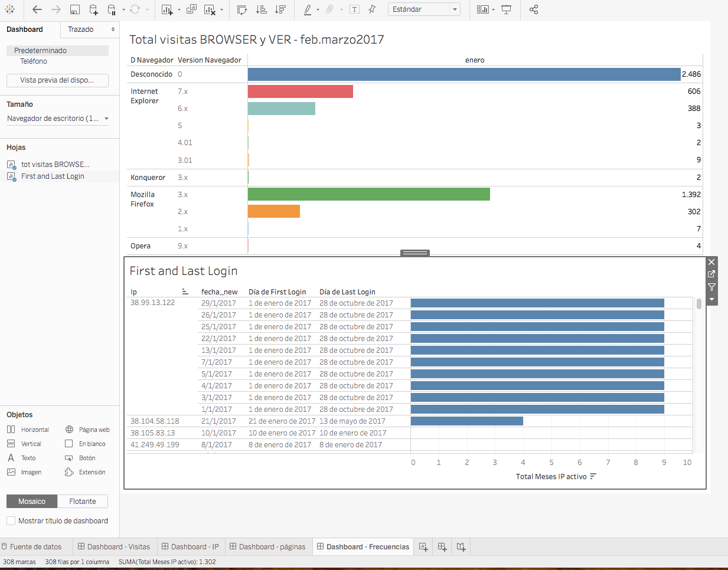Select the swap rows and columns tool
Screen dimensions: 728x570
[241, 9]
